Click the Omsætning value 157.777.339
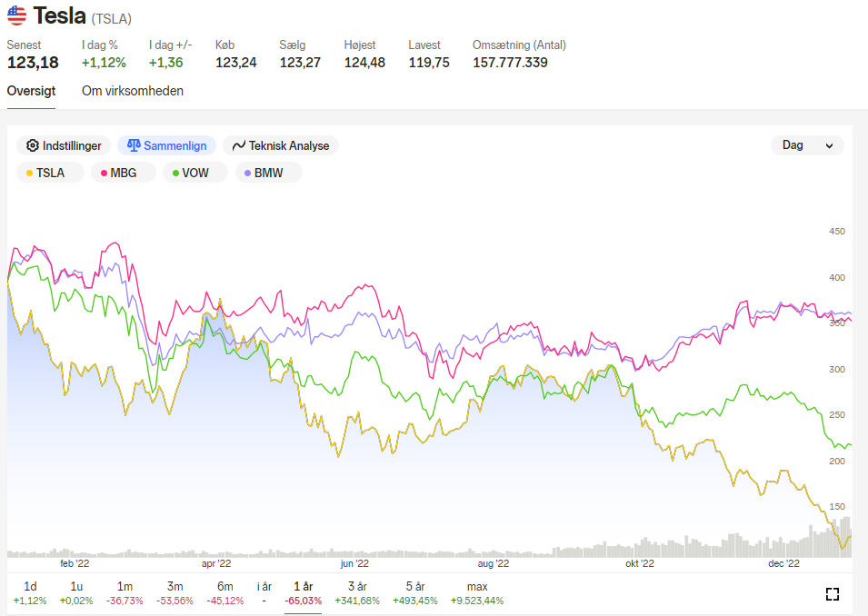Viewport: 868px width, 616px height. pyautogui.click(x=510, y=63)
